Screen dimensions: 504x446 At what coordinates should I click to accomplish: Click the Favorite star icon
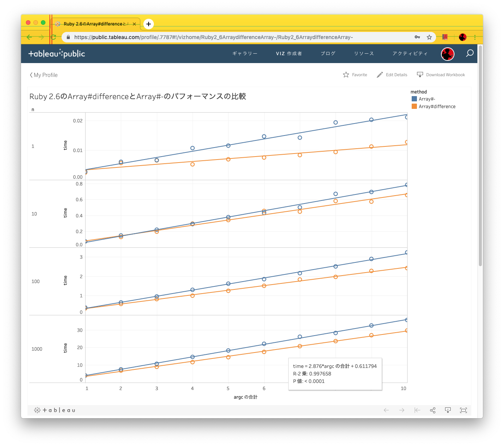tap(346, 74)
